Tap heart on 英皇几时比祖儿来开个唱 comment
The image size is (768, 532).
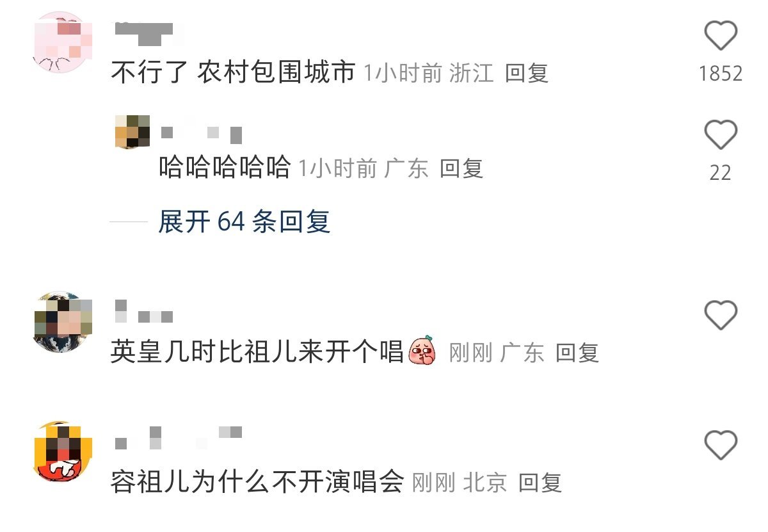click(x=721, y=315)
